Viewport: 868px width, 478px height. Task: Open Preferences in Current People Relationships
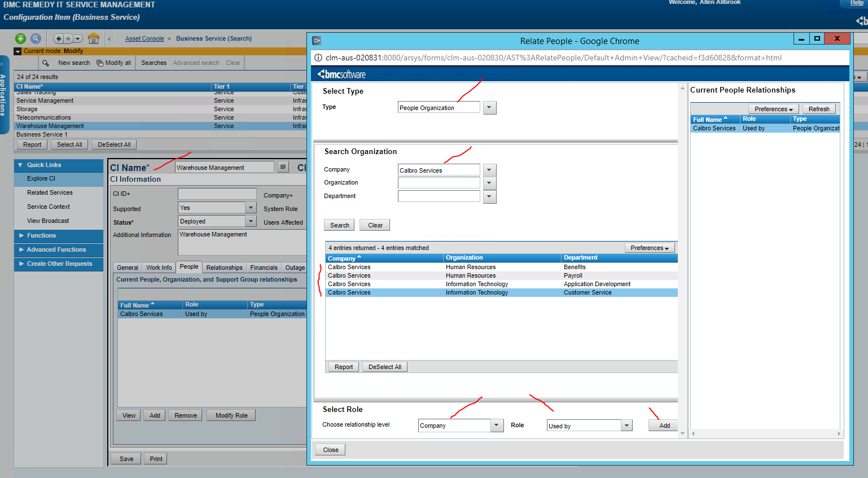[774, 109]
